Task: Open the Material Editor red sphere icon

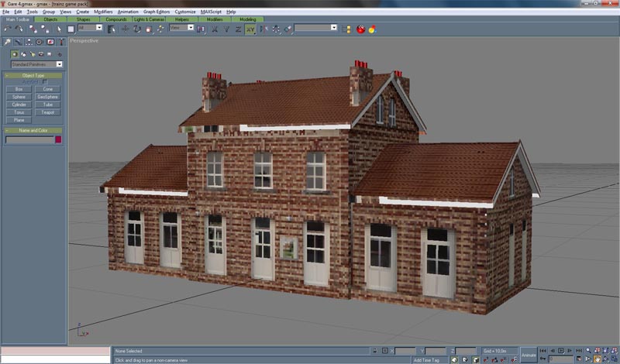Action: pos(360,29)
